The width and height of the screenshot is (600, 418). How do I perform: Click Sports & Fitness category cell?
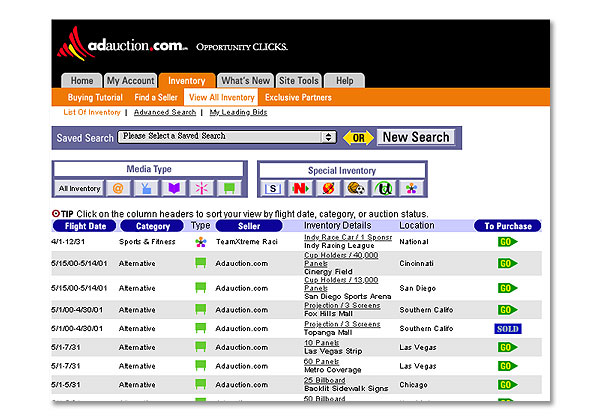pos(147,242)
